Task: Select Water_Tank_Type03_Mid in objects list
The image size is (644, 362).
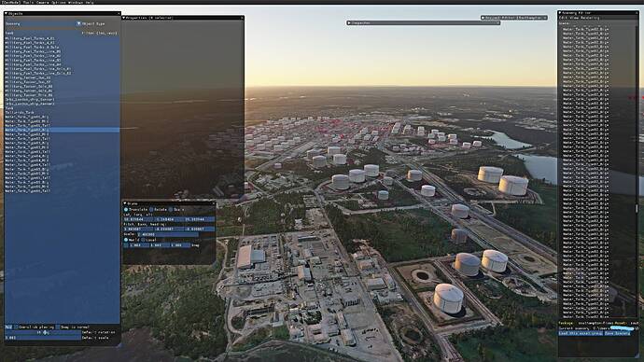Action: click(27, 147)
